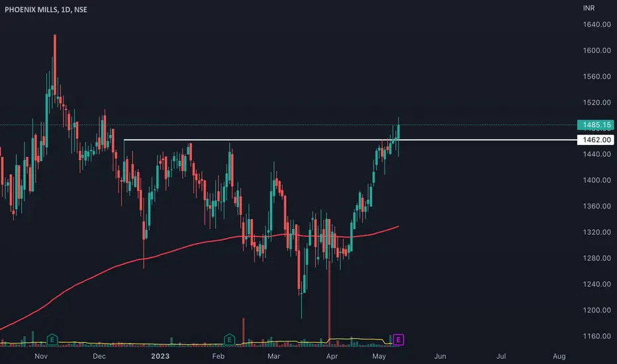Click the 2023 label on time axis
This screenshot has width=617, height=364.
coord(160,356)
